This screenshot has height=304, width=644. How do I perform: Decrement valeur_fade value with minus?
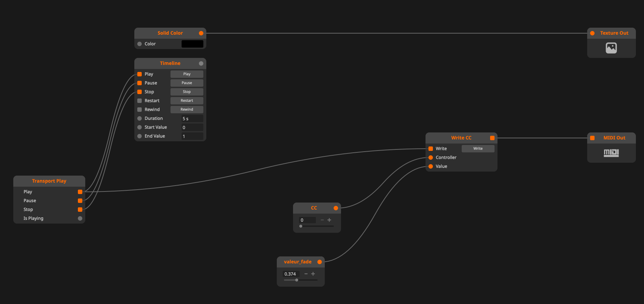(306, 274)
